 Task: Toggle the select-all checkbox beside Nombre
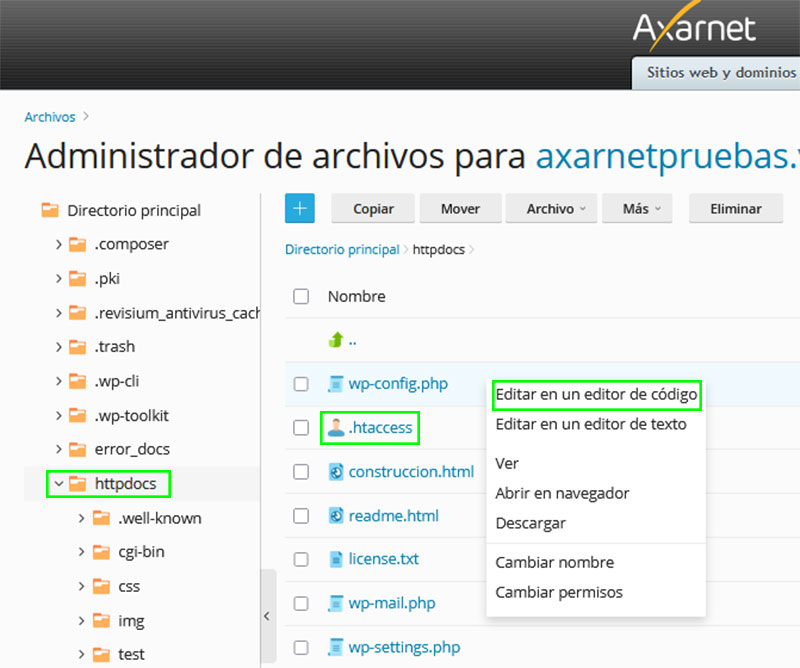301,296
